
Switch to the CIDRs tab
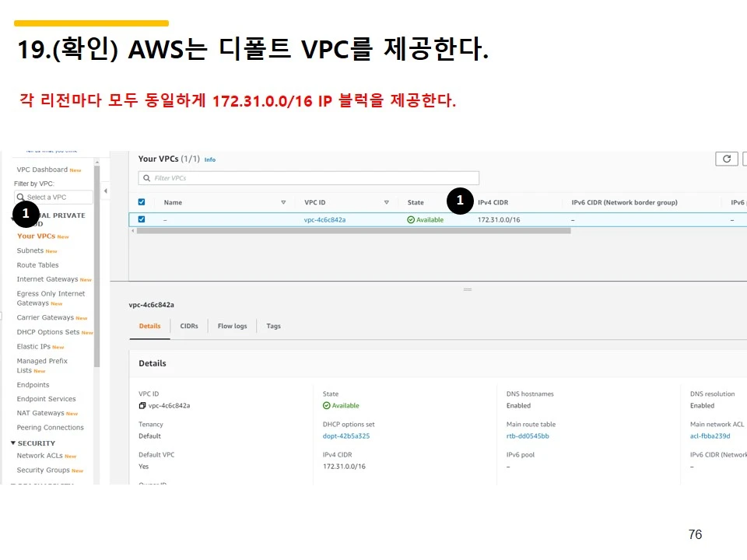coord(189,326)
